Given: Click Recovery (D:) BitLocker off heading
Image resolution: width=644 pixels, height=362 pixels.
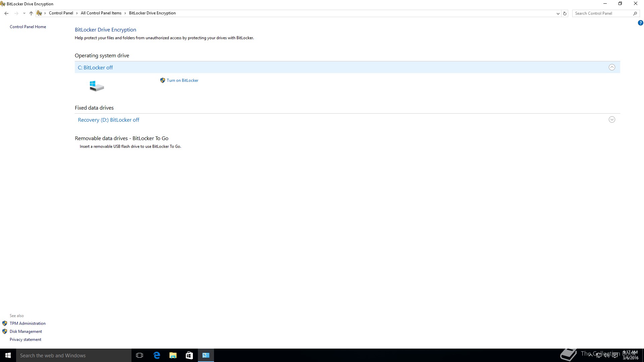Looking at the screenshot, I should coord(108,120).
